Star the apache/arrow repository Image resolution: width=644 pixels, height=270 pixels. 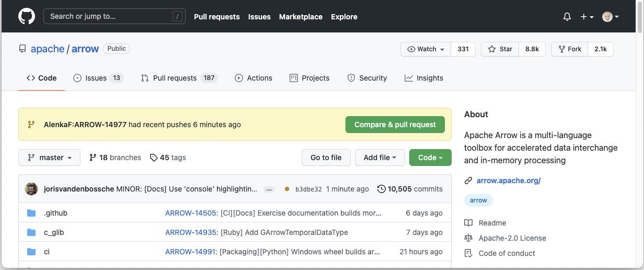[x=500, y=49]
